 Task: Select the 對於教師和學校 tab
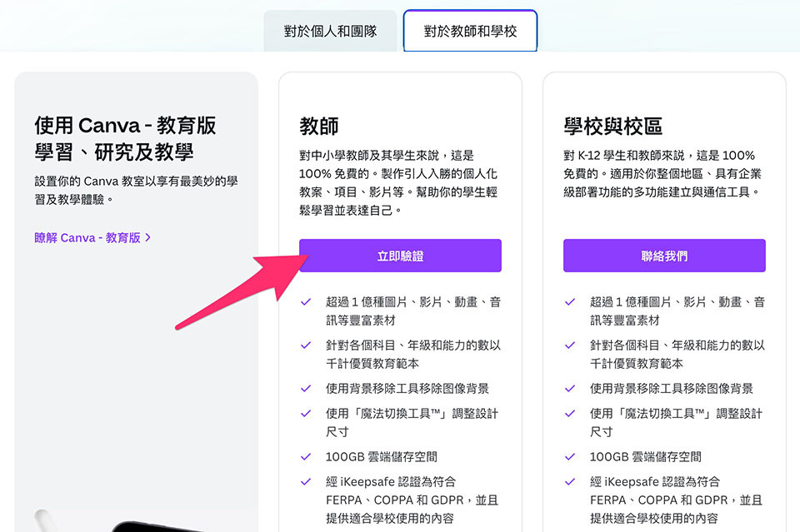[x=470, y=31]
